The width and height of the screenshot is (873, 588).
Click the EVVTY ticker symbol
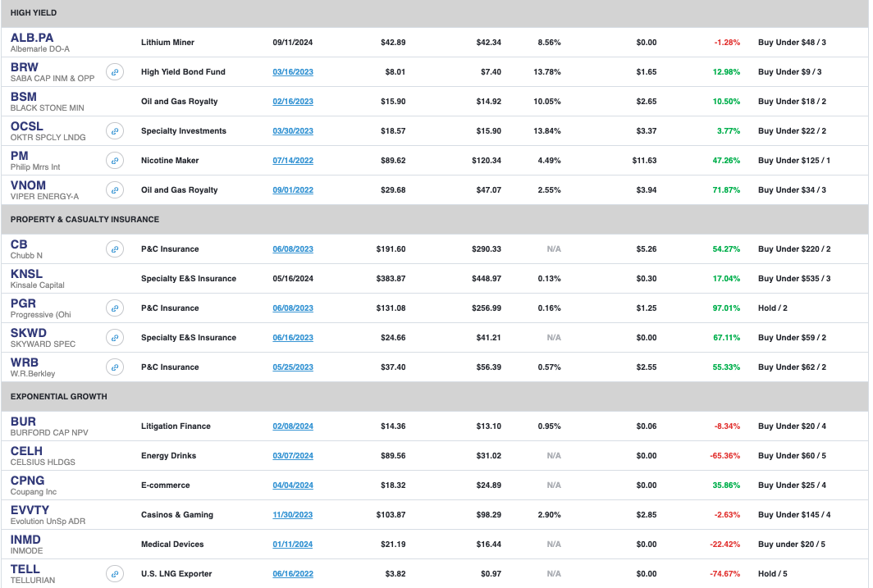point(30,510)
